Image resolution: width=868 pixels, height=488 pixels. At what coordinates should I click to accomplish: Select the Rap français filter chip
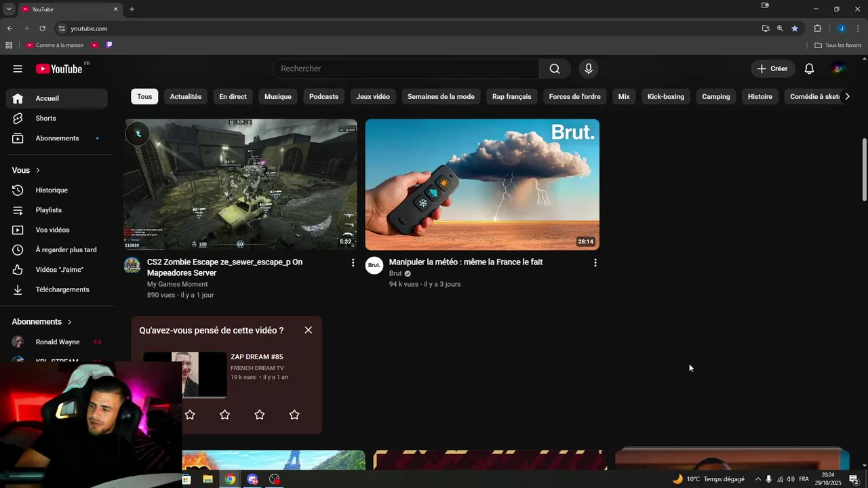(512, 96)
